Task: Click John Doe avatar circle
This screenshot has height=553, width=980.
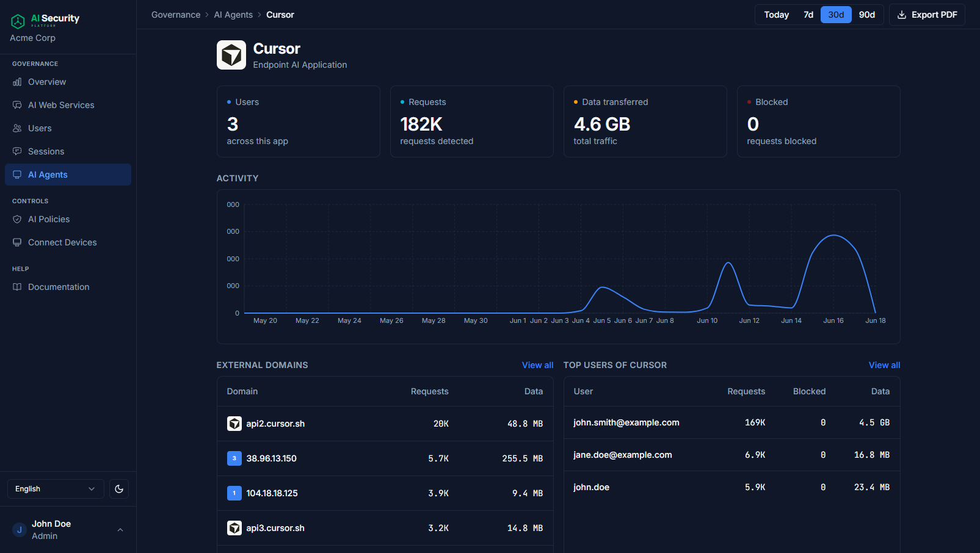Action: tap(20, 530)
